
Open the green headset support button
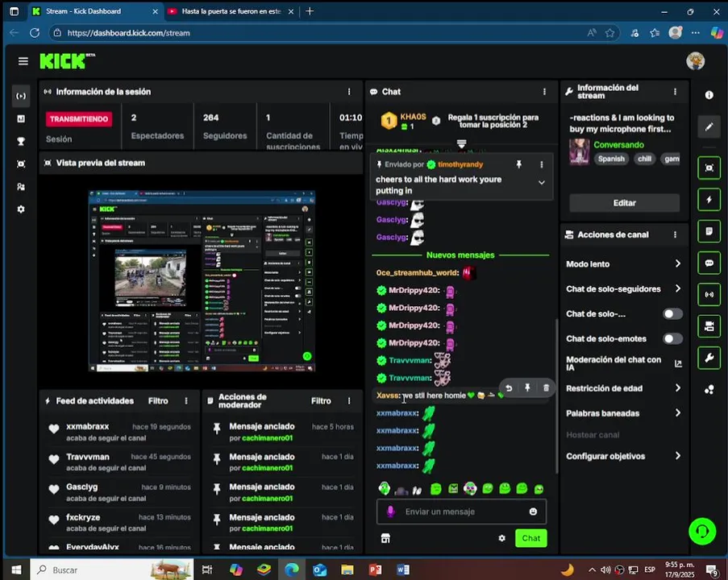point(701,531)
